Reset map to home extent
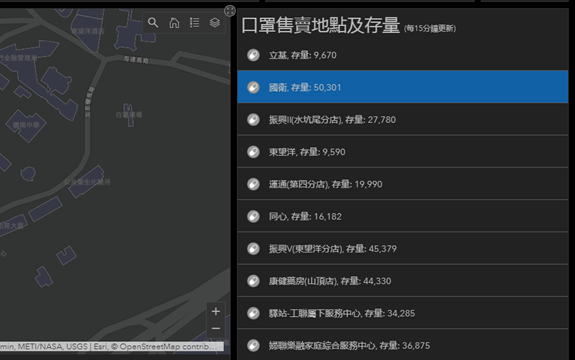Screen dimensions: 575x360 click(x=174, y=23)
